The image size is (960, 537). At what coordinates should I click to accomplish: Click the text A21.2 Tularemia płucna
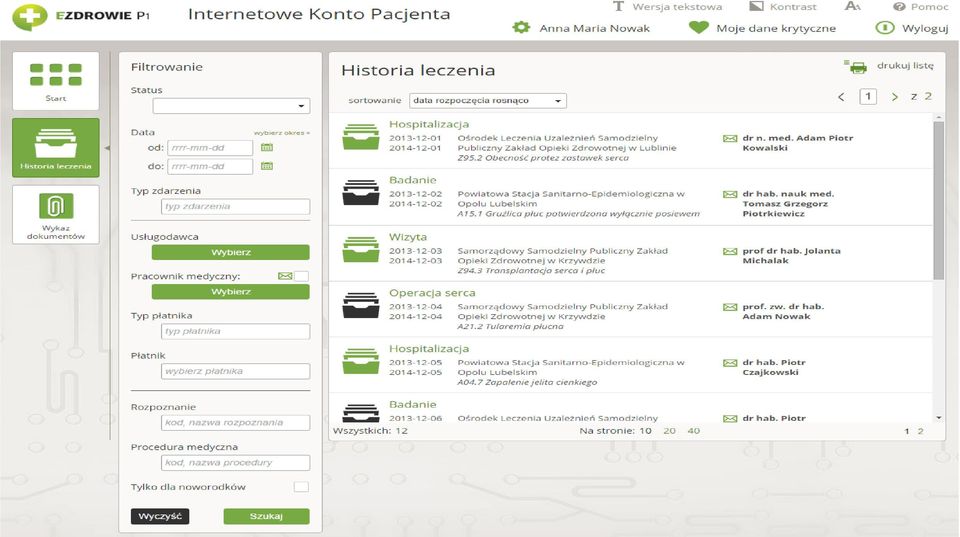(511, 326)
